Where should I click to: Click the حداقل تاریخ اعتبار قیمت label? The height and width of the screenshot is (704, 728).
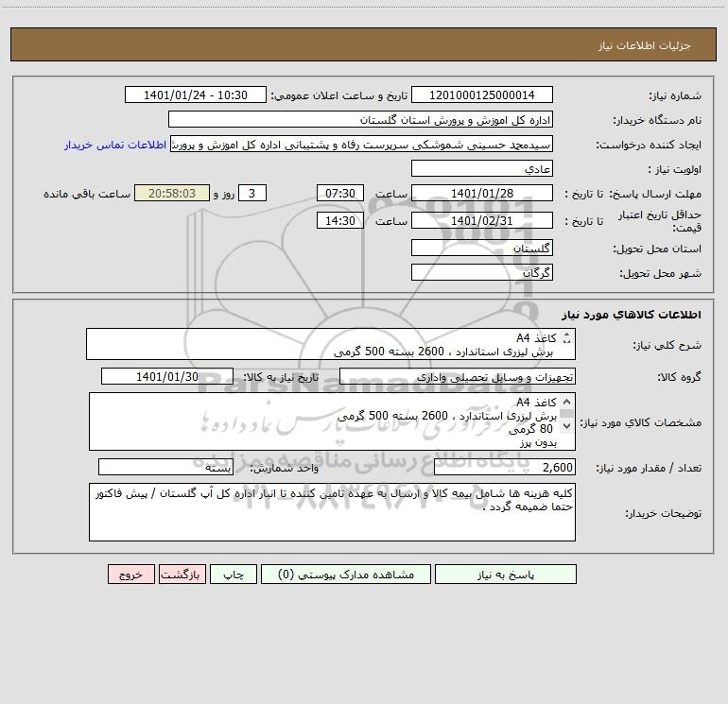660,221
